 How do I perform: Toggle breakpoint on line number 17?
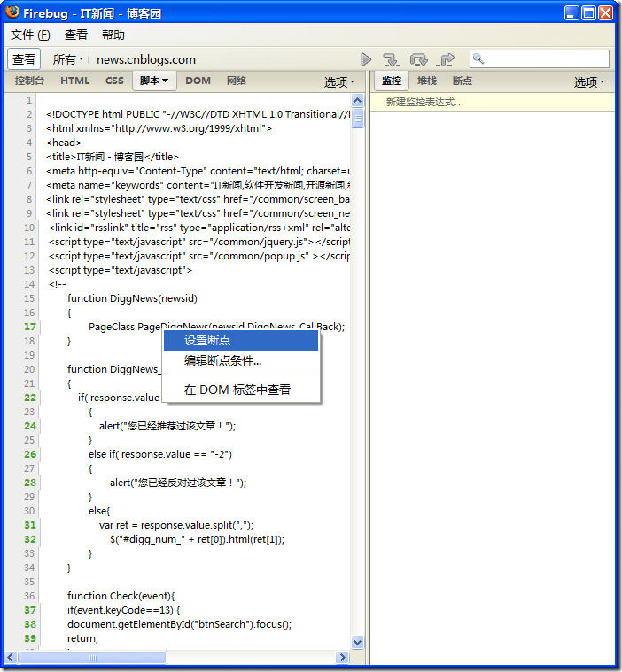[29, 327]
